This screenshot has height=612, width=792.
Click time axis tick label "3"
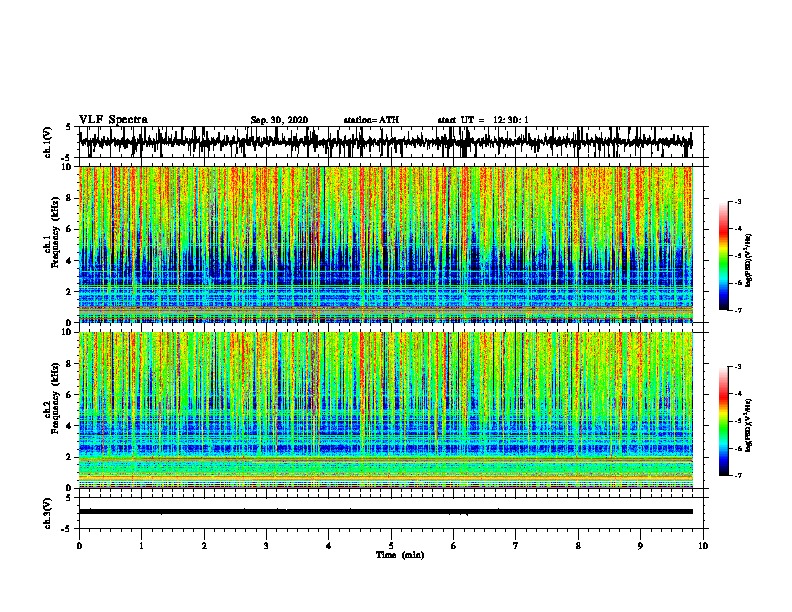(x=266, y=546)
